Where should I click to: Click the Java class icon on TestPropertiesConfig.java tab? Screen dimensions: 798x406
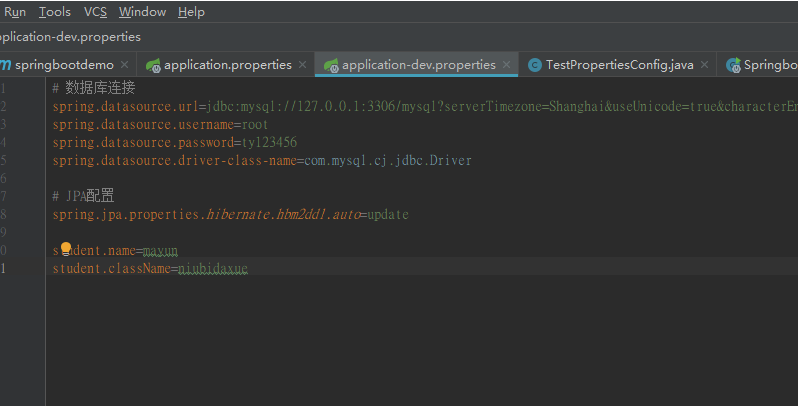click(535, 65)
